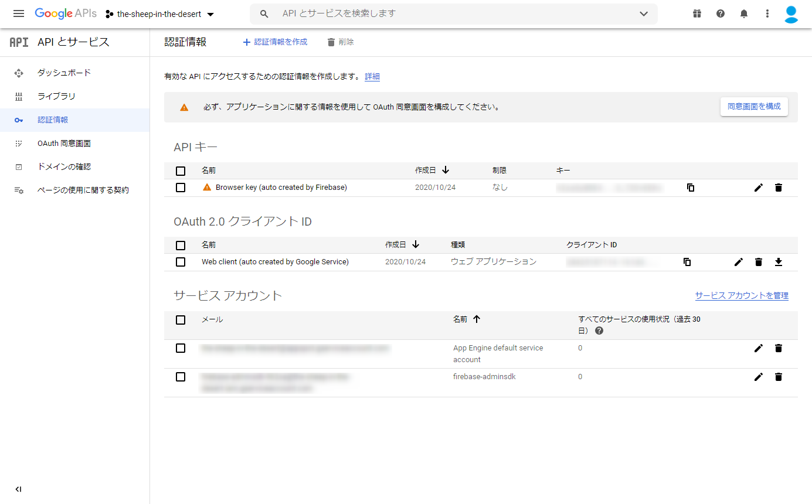
Task: Open the サービスアカウントを管理 link
Action: click(x=741, y=295)
